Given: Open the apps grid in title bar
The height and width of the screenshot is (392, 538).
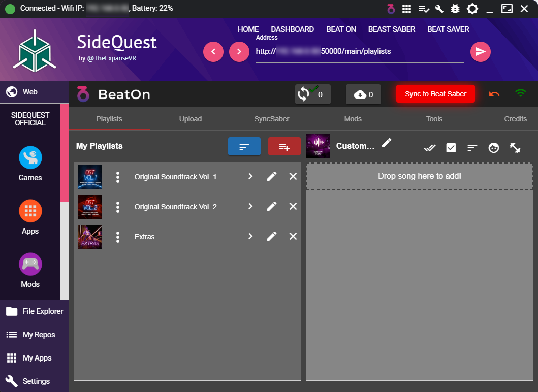Looking at the screenshot, I should click(406, 9).
